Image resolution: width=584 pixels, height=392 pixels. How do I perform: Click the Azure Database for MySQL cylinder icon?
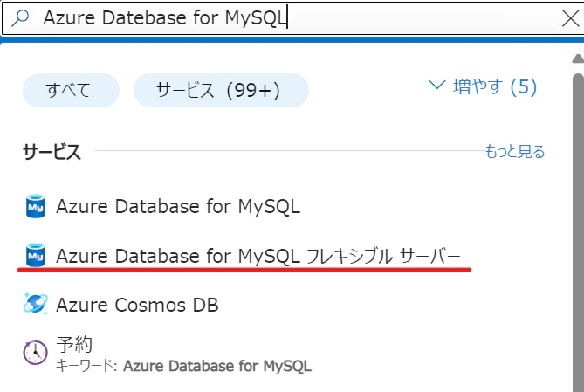(36, 206)
